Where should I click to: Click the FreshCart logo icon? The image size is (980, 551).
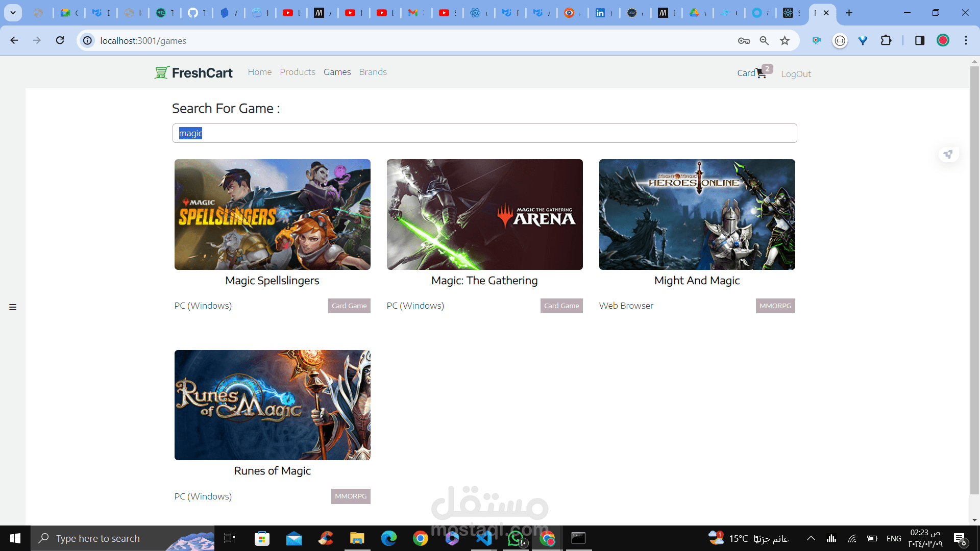click(x=162, y=72)
